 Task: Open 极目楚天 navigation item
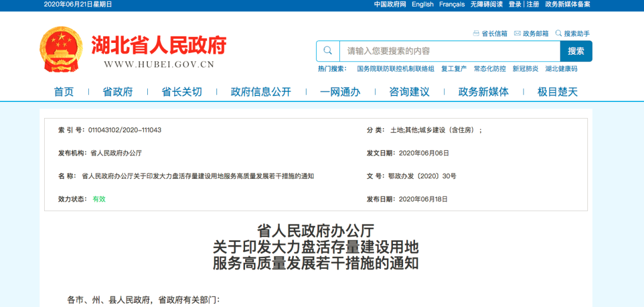558,92
